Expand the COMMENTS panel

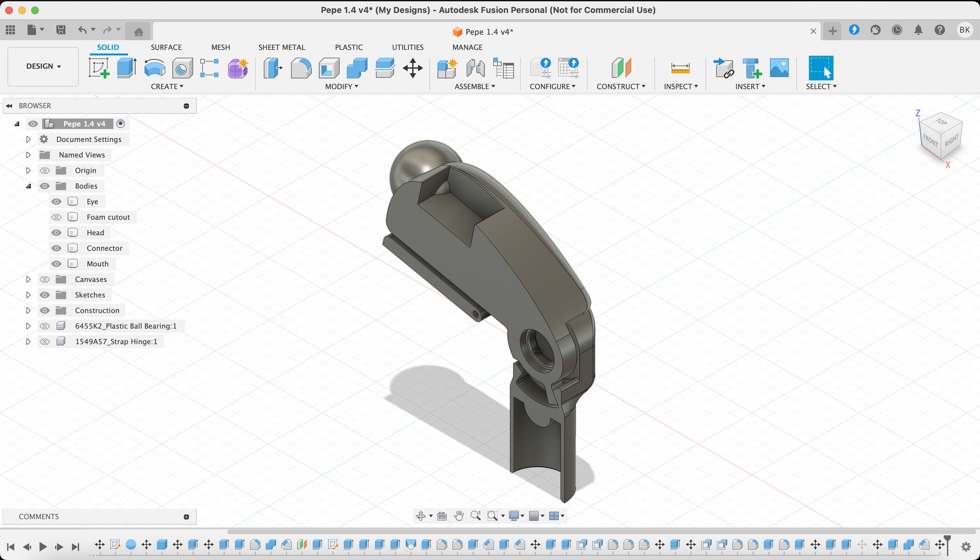pyautogui.click(x=186, y=516)
